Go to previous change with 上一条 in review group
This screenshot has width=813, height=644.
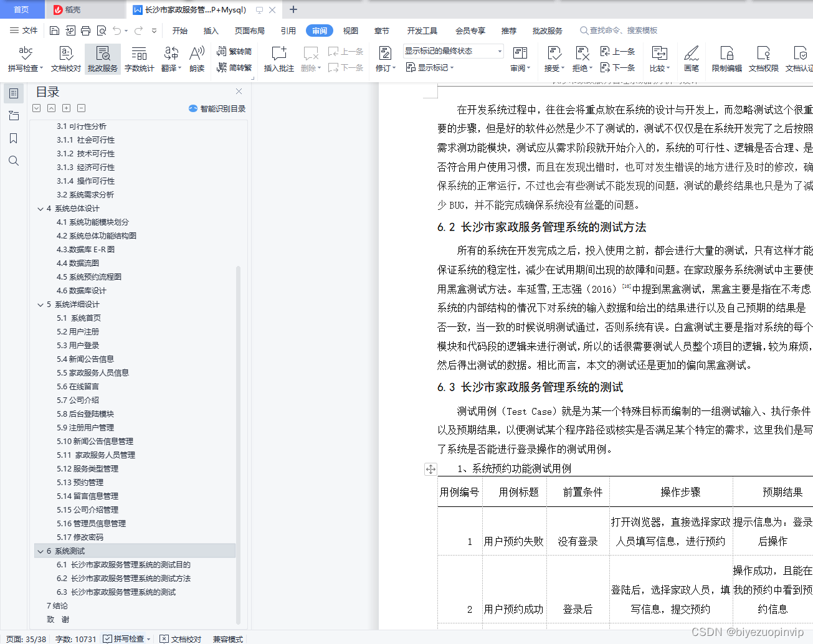pyautogui.click(x=618, y=52)
